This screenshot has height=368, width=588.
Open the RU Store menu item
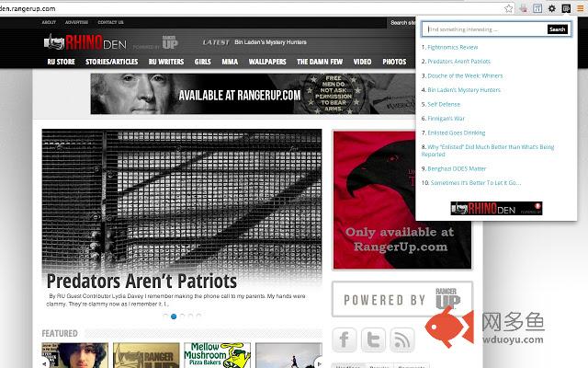(x=62, y=62)
